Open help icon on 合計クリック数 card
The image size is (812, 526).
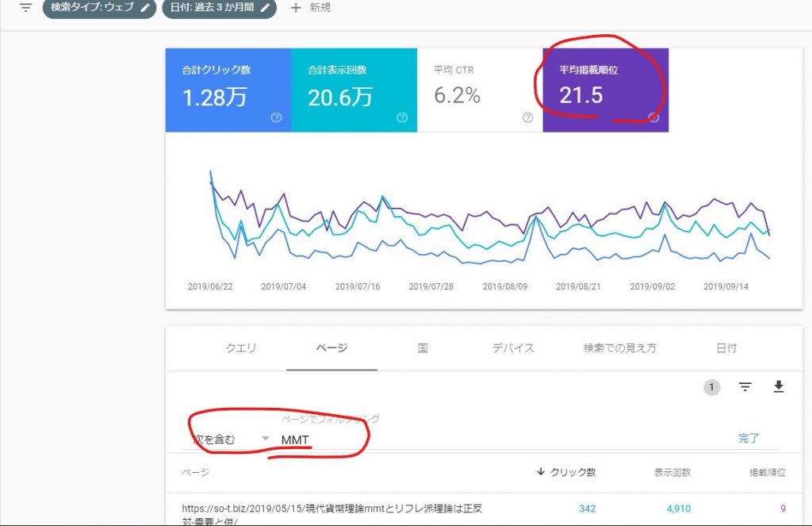(x=277, y=117)
